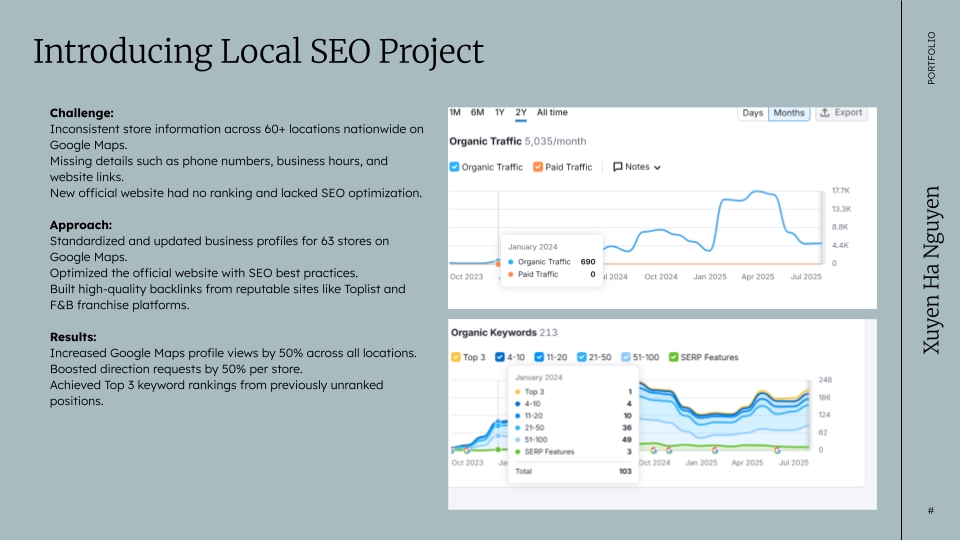
Task: Click the Organic Traffic 5,035/month heading
Action: [518, 141]
